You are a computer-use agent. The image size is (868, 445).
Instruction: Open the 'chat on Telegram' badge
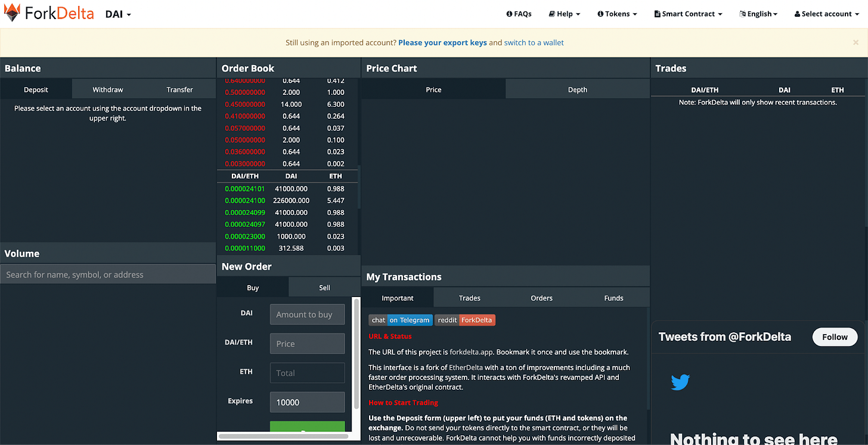tap(400, 320)
